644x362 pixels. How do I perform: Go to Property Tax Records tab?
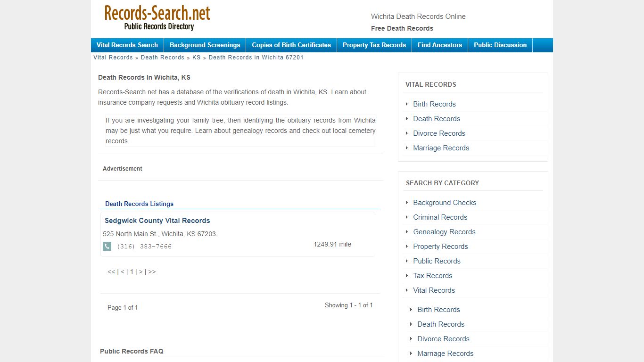pyautogui.click(x=374, y=45)
